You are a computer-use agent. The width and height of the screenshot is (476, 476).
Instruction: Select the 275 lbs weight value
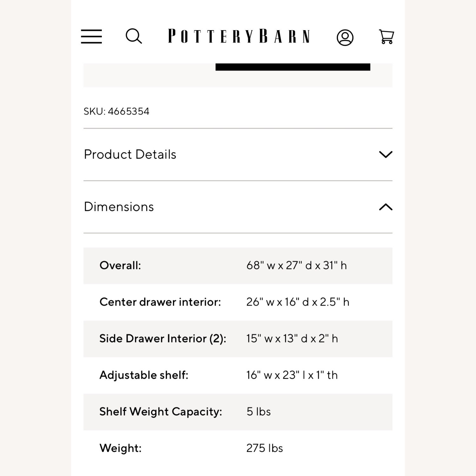coord(264,448)
